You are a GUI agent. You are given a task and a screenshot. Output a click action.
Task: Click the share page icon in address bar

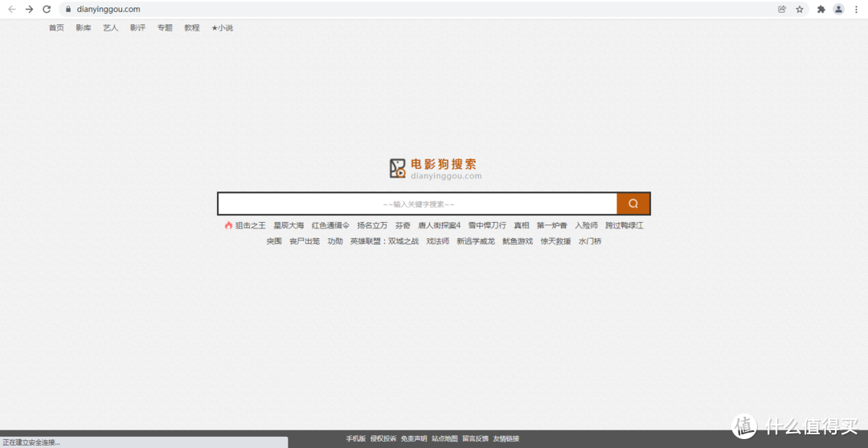pyautogui.click(x=782, y=10)
